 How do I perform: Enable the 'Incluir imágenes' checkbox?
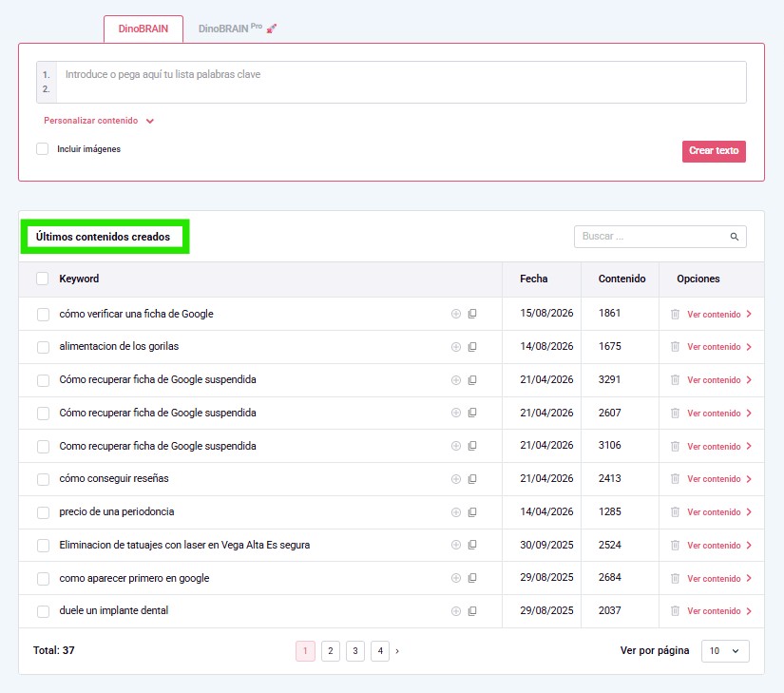[43, 149]
